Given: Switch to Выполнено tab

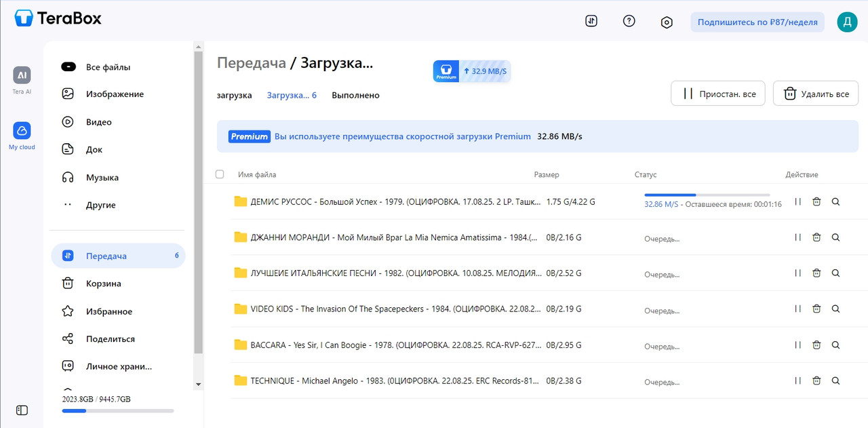Looking at the screenshot, I should [x=355, y=95].
